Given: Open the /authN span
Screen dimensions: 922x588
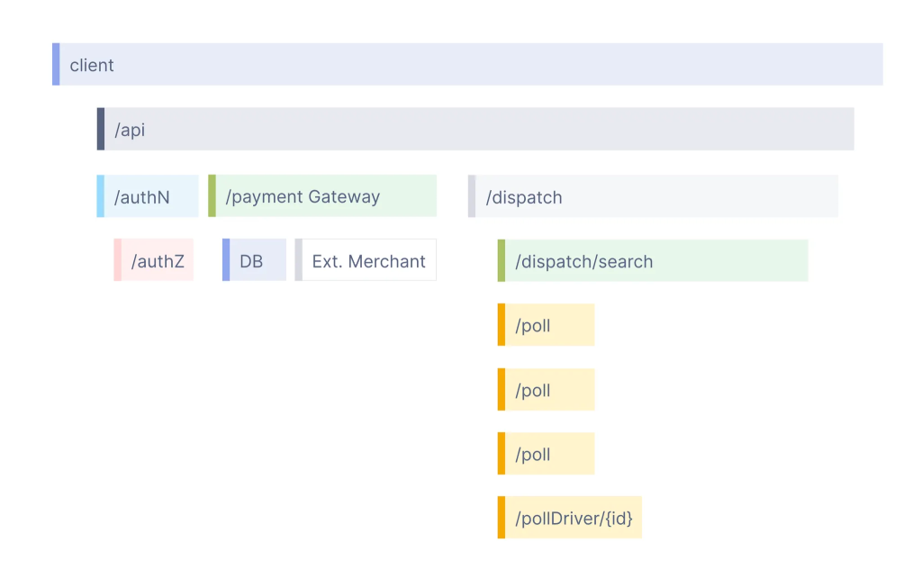Looking at the screenshot, I should 149,196.
